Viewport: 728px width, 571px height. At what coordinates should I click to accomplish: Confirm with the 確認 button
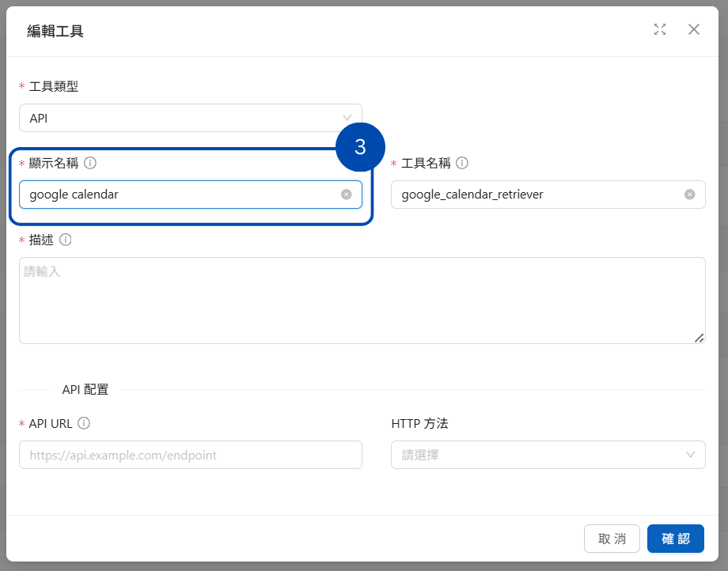pos(676,539)
